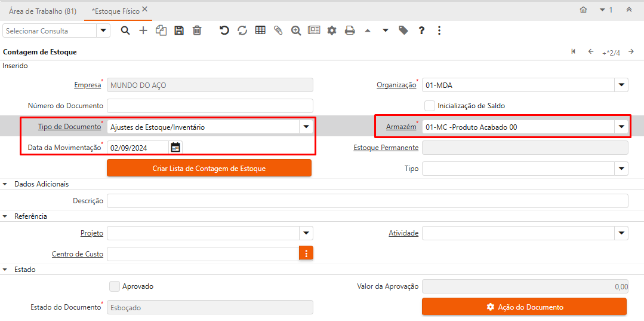Add a new record with plus icon

coord(143,30)
